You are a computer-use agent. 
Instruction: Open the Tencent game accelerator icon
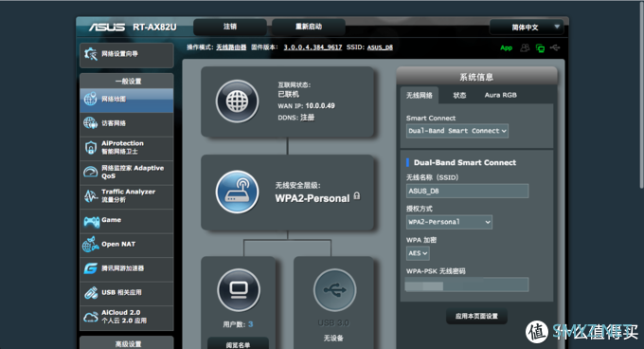pyautogui.click(x=90, y=268)
